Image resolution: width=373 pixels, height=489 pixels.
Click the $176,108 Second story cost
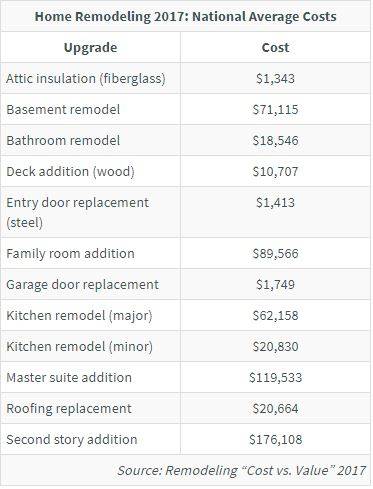pyautogui.click(x=275, y=440)
